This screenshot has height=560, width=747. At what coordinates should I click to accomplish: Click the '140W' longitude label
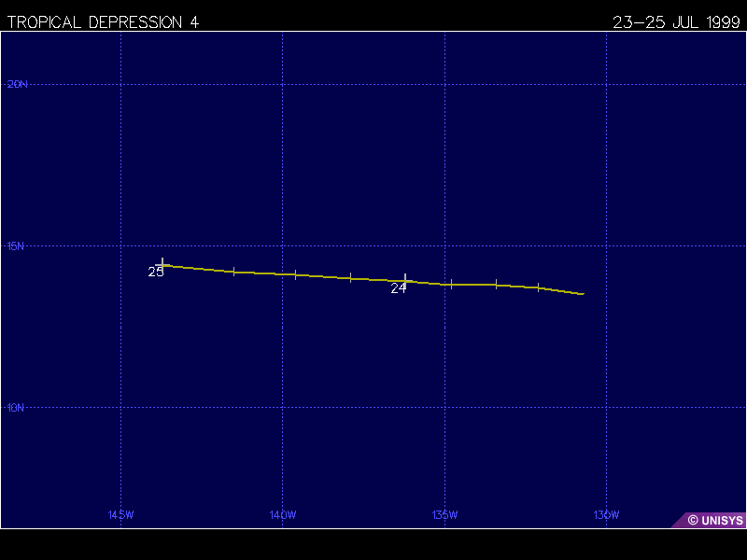(x=283, y=515)
